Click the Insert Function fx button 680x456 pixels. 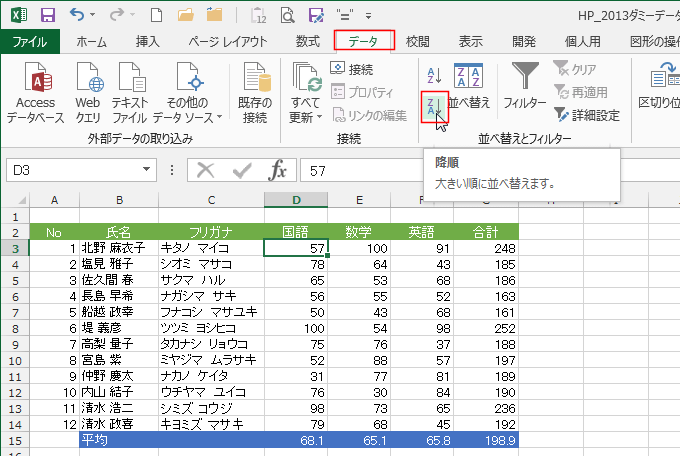point(279,170)
